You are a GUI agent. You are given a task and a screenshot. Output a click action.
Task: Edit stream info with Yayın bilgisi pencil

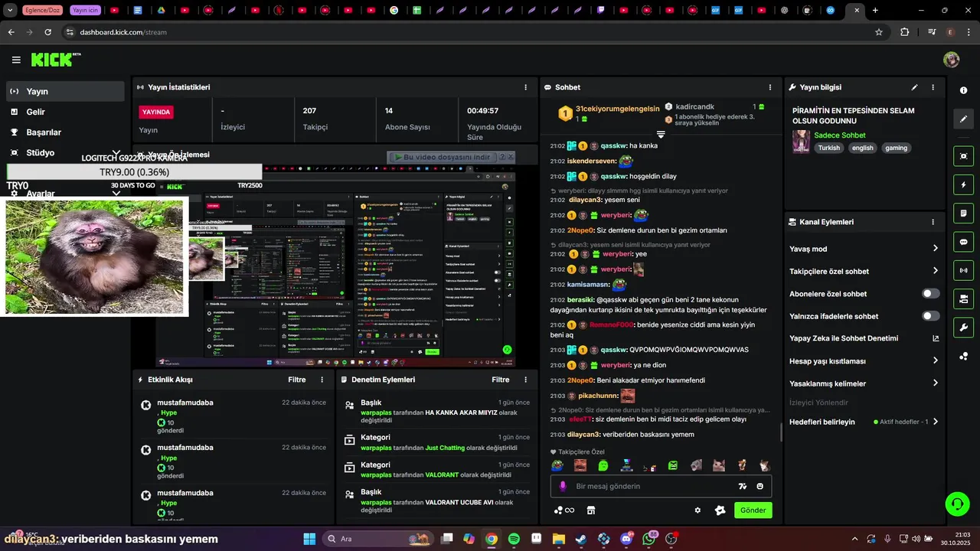914,87
